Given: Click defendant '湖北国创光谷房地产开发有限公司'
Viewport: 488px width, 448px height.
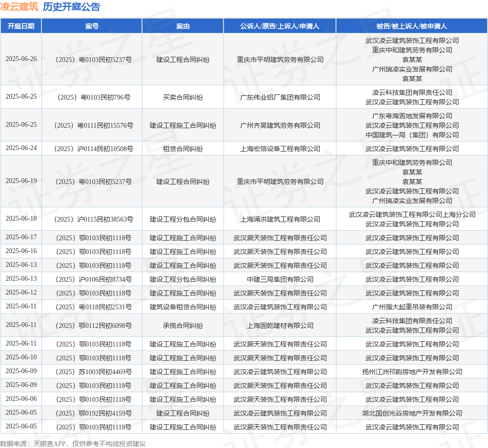Looking at the screenshot, I should [x=412, y=413].
